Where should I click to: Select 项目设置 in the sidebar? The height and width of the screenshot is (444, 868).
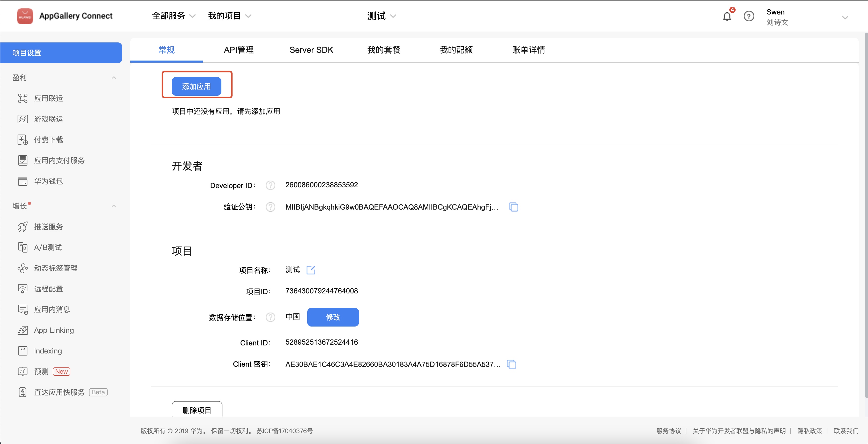pyautogui.click(x=61, y=53)
